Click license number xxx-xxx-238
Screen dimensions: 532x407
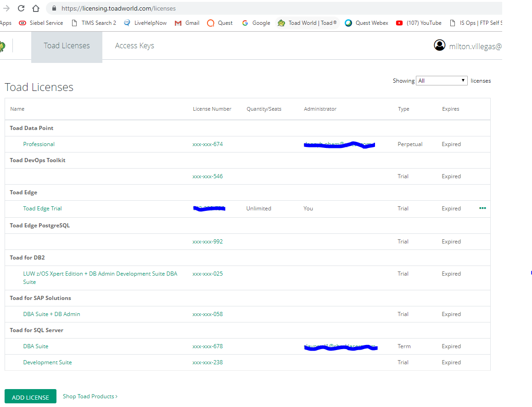click(207, 362)
